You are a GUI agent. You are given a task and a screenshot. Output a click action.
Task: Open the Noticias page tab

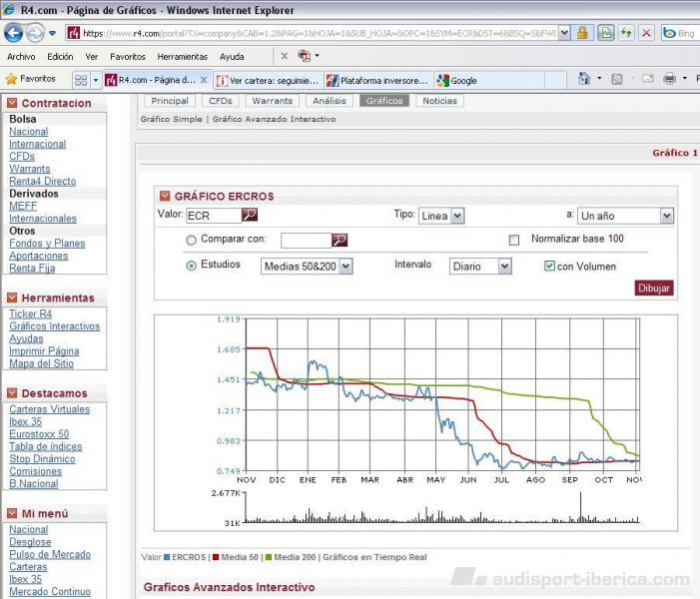[439, 101]
